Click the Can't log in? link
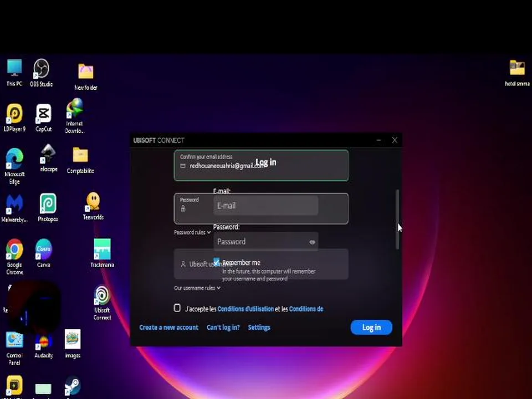Image resolution: width=532 pixels, height=399 pixels. 223,328
